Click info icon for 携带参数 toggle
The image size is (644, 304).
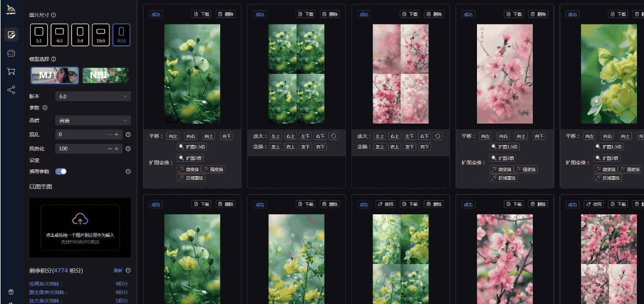(128, 171)
